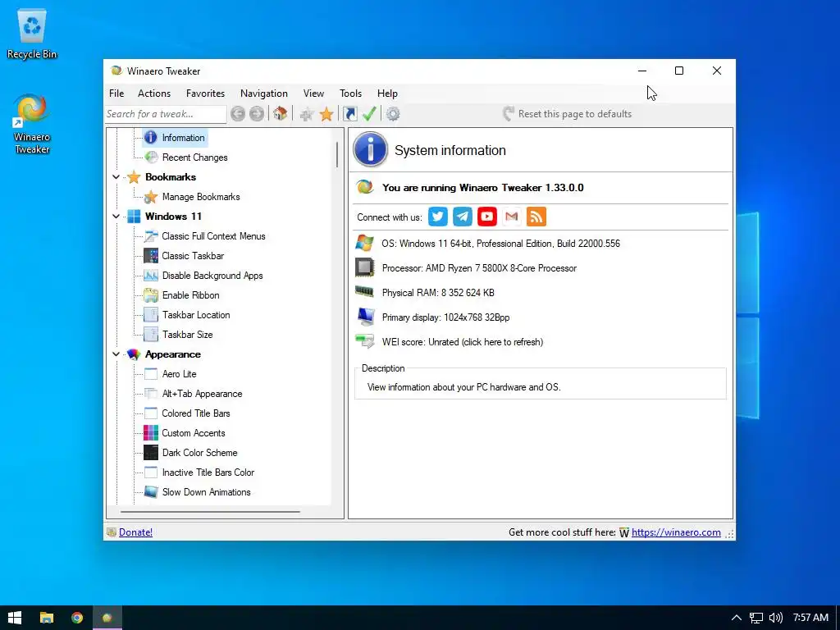Viewport: 840px width, 630px height.
Task: Click the tree vertical scrollbar thumb
Action: pyautogui.click(x=337, y=154)
